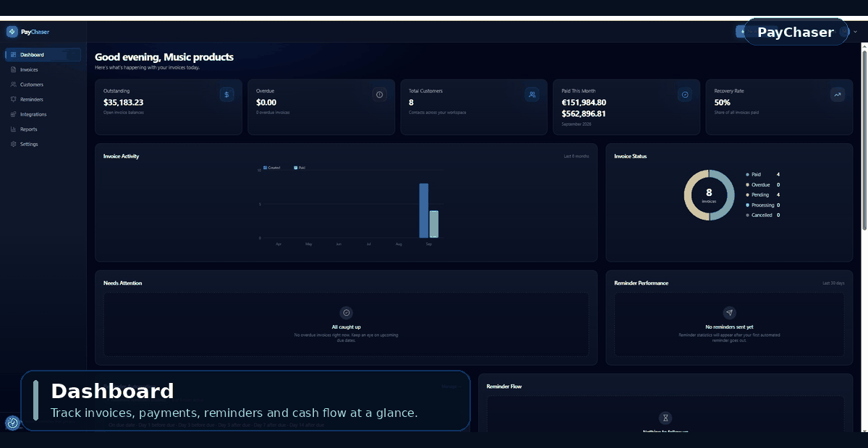The width and height of the screenshot is (868, 448).
Task: Expand the account menu chevron at top right
Action: coord(855,32)
